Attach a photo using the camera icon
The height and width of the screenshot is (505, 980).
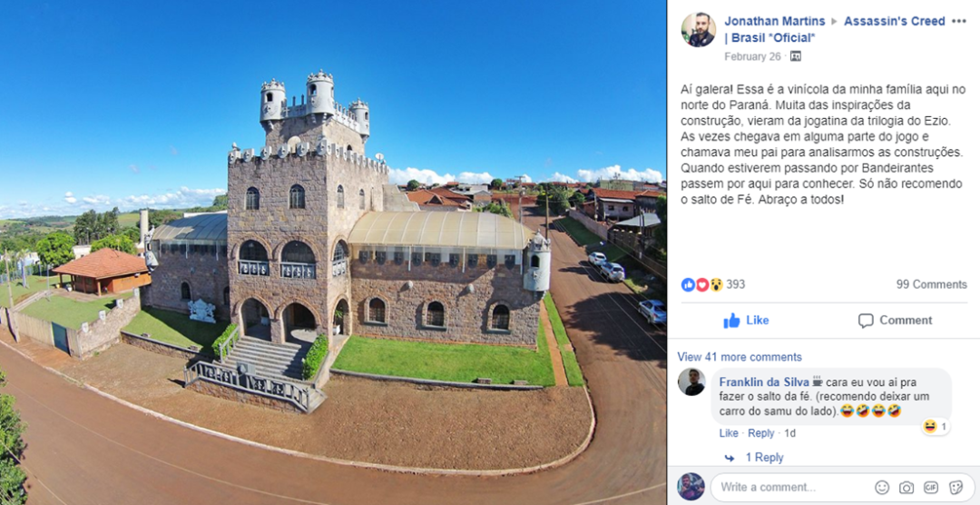click(906, 488)
